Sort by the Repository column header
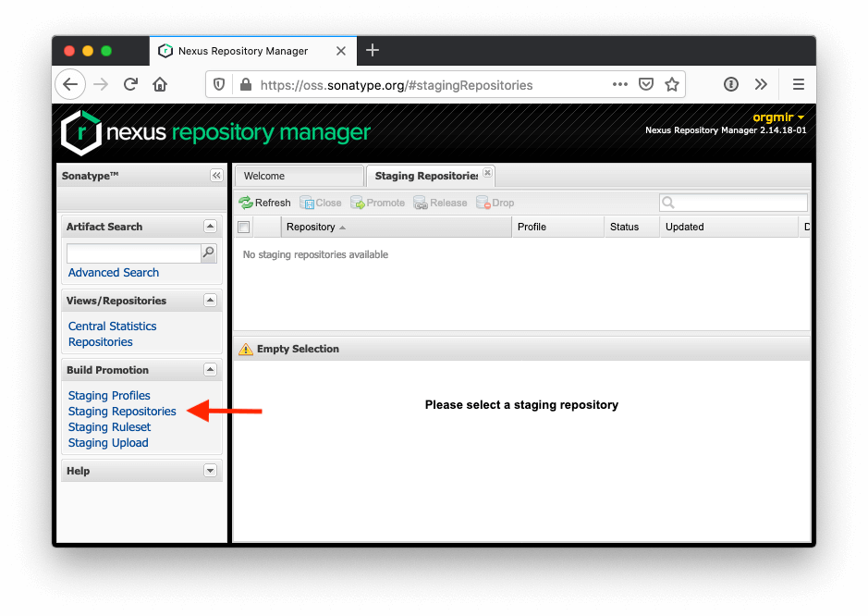This screenshot has height=616, width=868. (x=312, y=227)
